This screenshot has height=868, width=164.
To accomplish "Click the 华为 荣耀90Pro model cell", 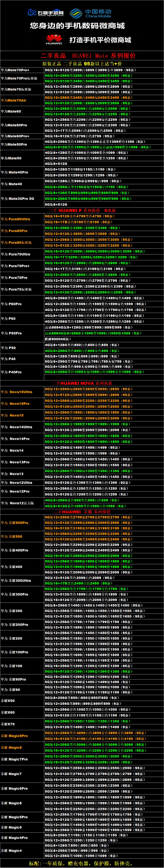I will coord(22,680).
